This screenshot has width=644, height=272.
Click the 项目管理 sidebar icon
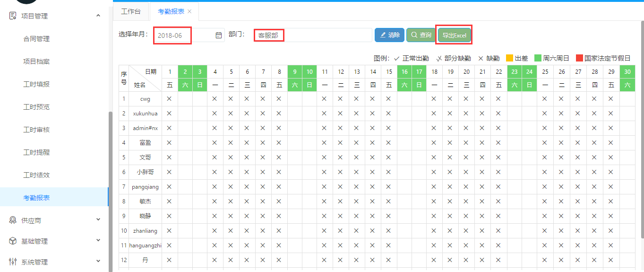(x=13, y=16)
